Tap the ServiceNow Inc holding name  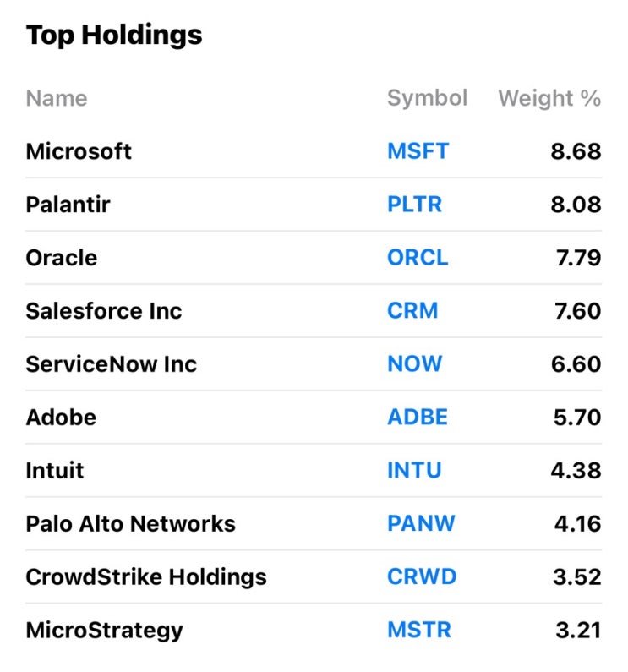coord(111,364)
